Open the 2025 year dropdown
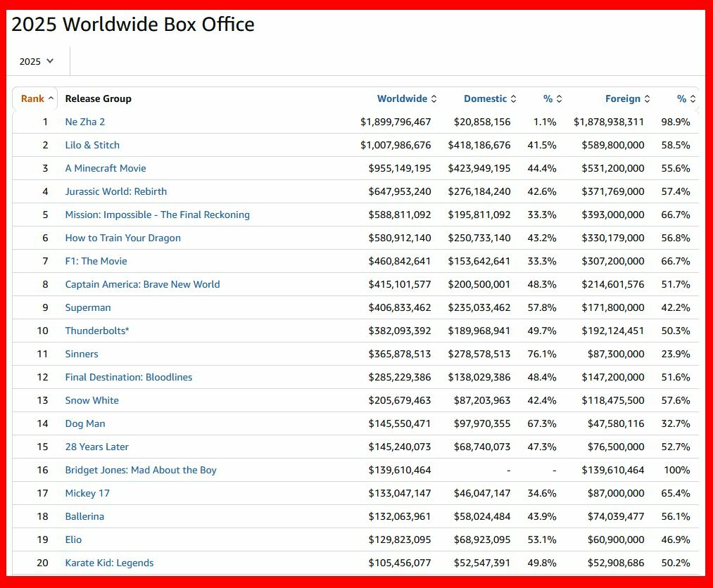This screenshot has height=588, width=713. point(37,61)
